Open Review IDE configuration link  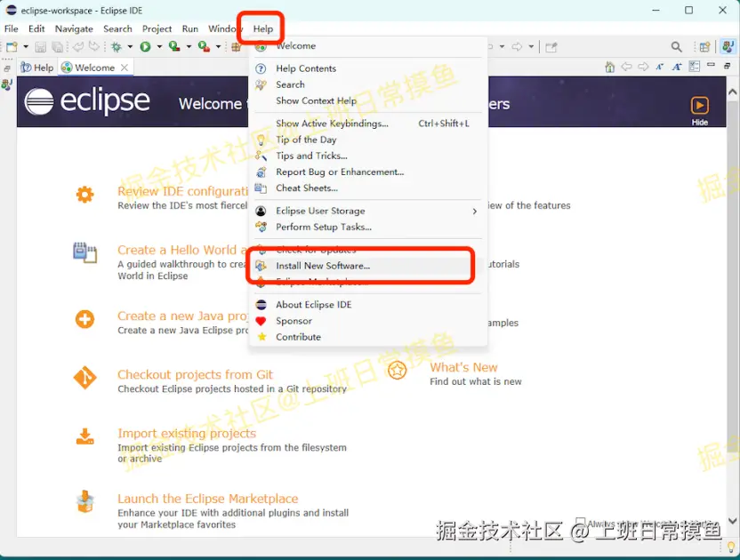coord(182,191)
